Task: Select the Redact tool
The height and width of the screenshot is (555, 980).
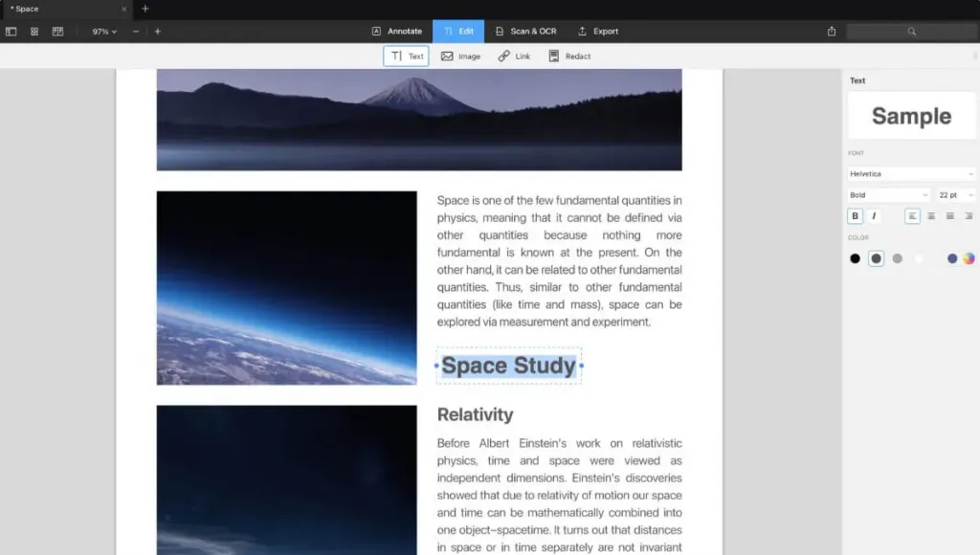Action: tap(569, 56)
